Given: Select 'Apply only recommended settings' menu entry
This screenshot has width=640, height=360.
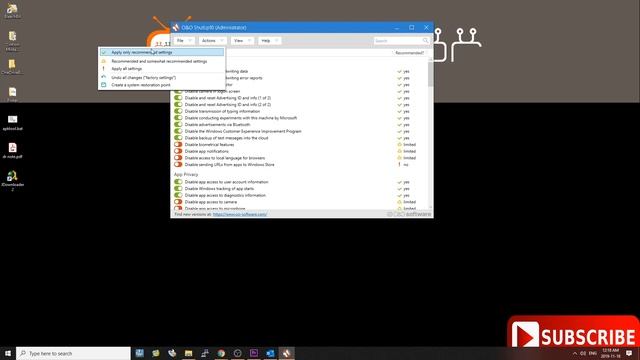Looking at the screenshot, I should (161, 52).
